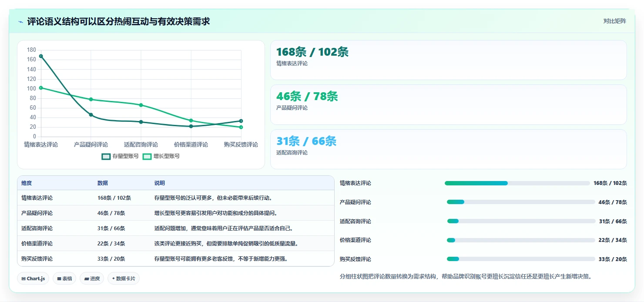Click the 存量型账号 point at 适配咨询评论
The height and width of the screenshot is (302, 644).
click(141, 122)
